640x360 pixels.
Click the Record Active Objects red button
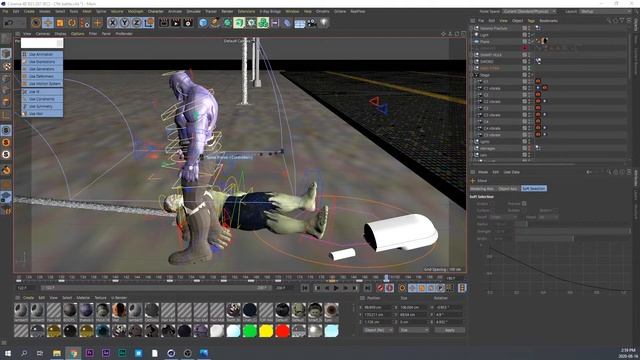coord(380,288)
